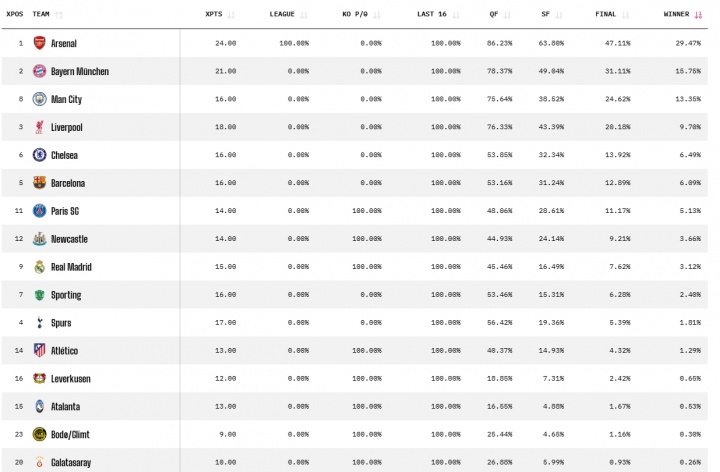Click the Arsenal club crest icon
Screen dimensions: 720x472
click(39, 44)
